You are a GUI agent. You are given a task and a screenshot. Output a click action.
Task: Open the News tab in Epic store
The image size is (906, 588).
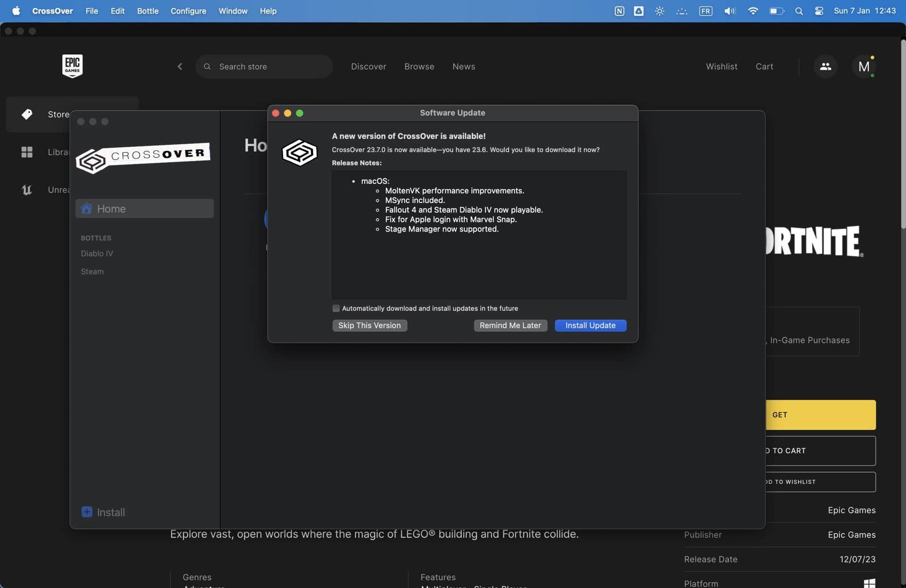point(464,66)
